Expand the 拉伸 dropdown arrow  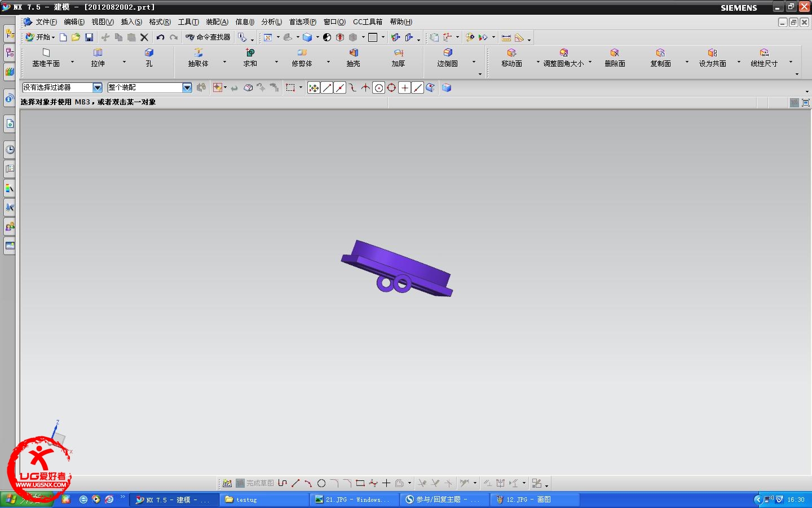124,62
